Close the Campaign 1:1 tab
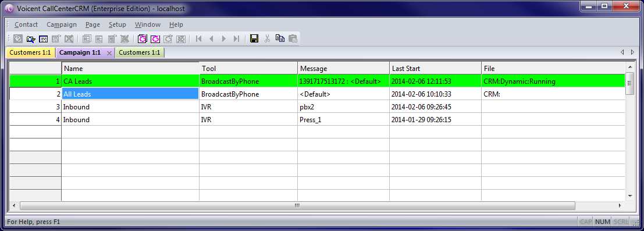The height and width of the screenshot is (231, 644). 109,53
